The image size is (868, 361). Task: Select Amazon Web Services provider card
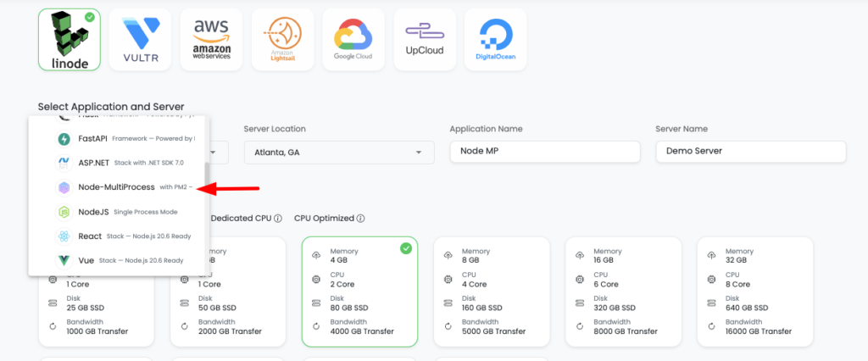[211, 40]
